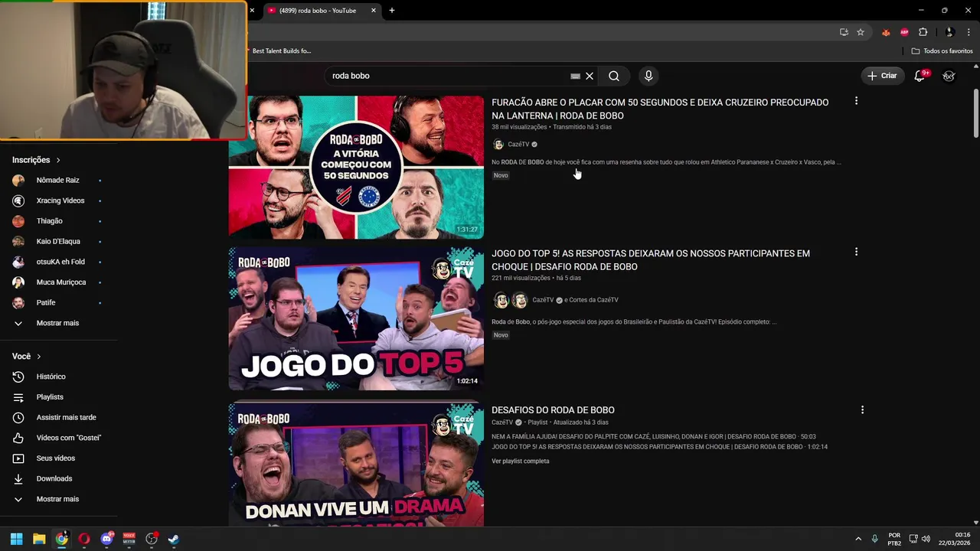Open options menu for Furacão abre o placar video
This screenshot has height=551, width=980.
(x=856, y=101)
